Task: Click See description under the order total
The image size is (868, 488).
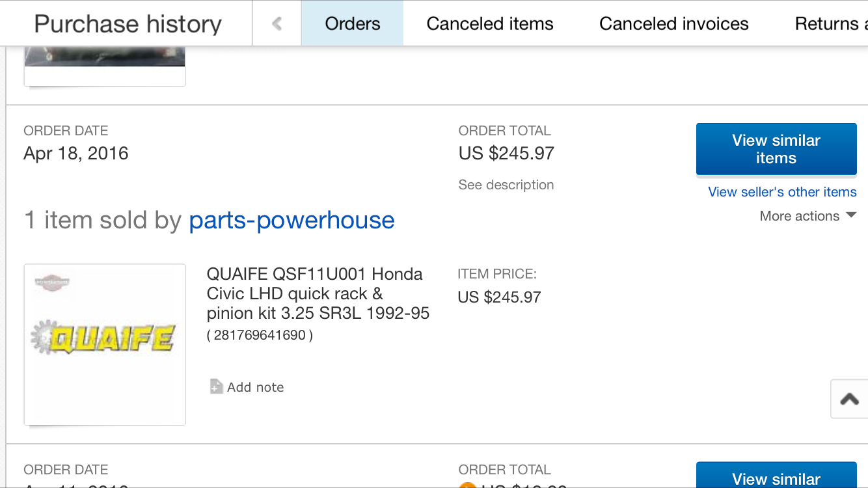Action: (x=506, y=185)
